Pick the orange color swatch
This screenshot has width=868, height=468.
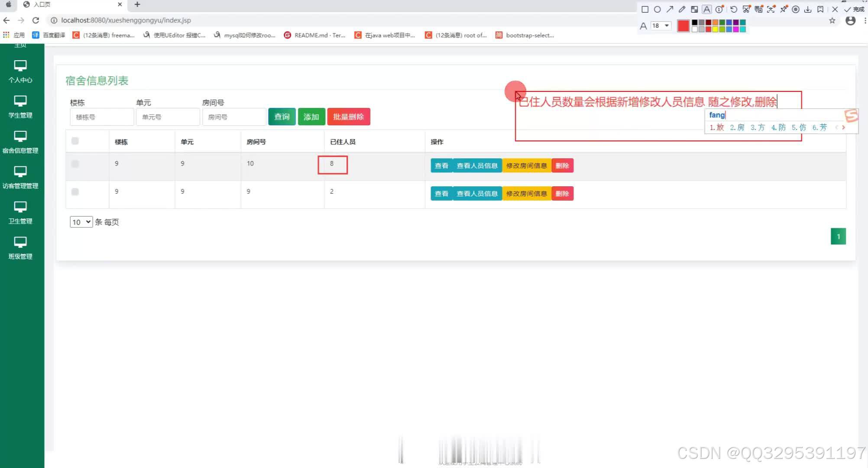(x=716, y=23)
